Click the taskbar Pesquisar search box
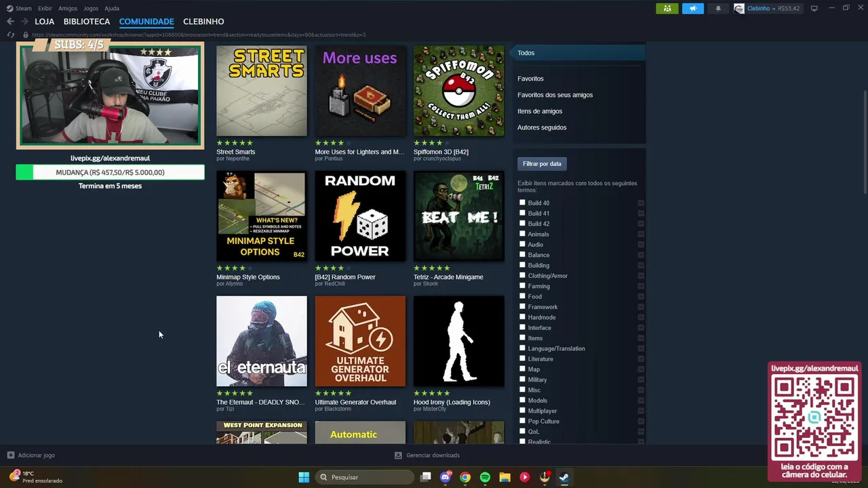Viewport: 868px width, 488px height. (365, 477)
